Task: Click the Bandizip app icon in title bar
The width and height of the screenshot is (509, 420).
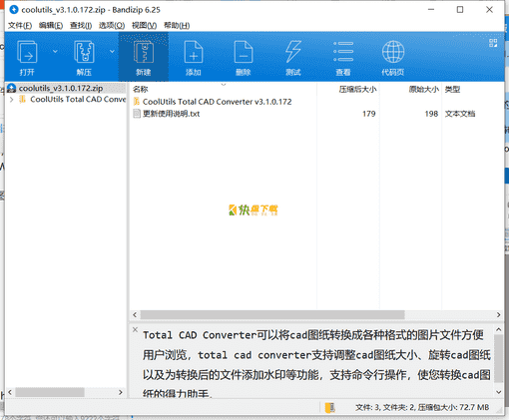Action: [14, 10]
